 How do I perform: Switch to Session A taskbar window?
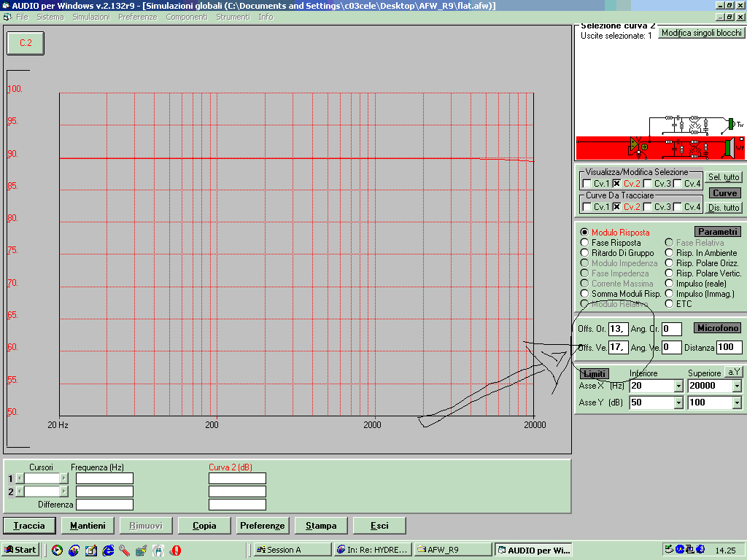coord(293,550)
